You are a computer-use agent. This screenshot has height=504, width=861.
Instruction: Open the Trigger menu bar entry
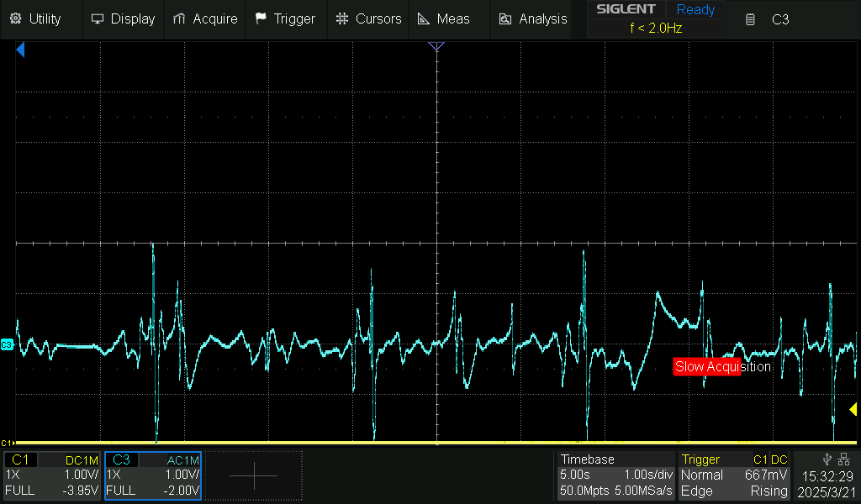pyautogui.click(x=286, y=18)
